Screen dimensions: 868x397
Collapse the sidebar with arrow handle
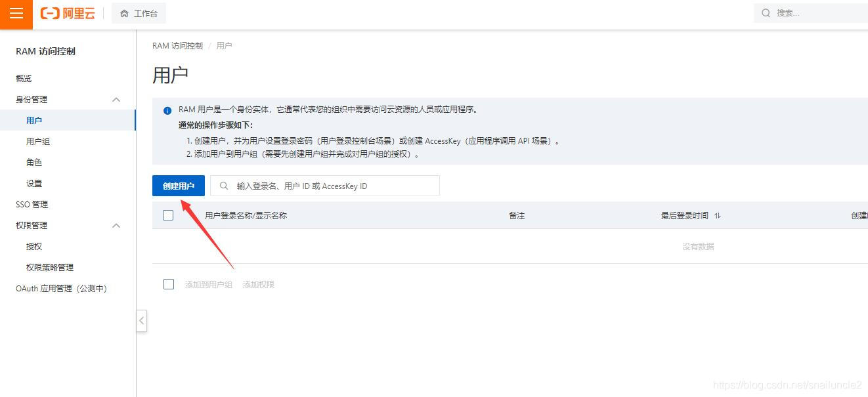click(141, 322)
